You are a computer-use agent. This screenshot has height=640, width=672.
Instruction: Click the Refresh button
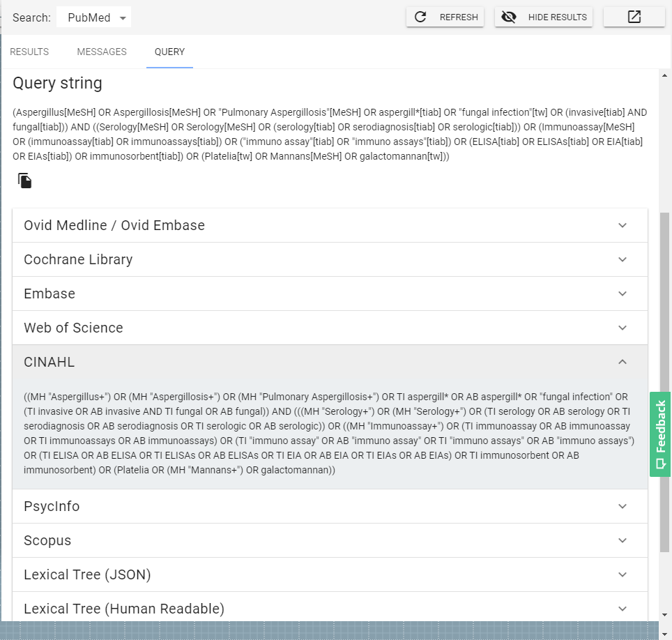(x=445, y=17)
